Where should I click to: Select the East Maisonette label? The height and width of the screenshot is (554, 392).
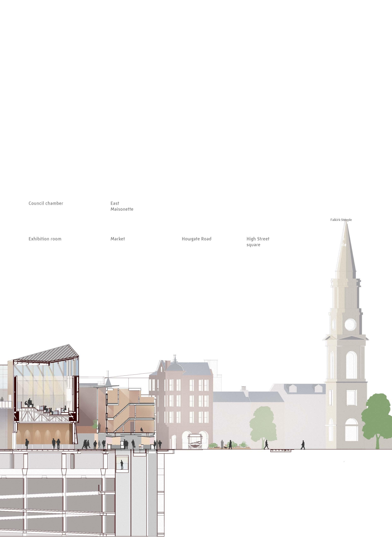pyautogui.click(x=122, y=206)
